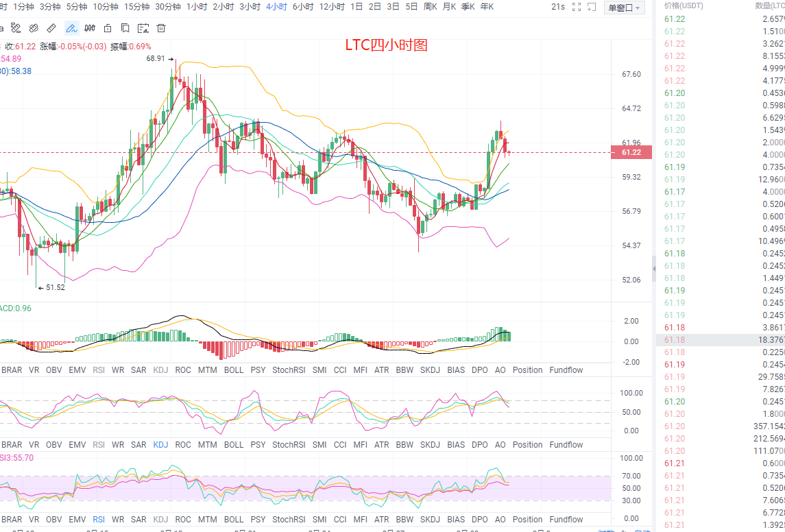The width and height of the screenshot is (785, 532).
Task: Toggle the blue highlighted RSI indicator
Action: pos(99,519)
